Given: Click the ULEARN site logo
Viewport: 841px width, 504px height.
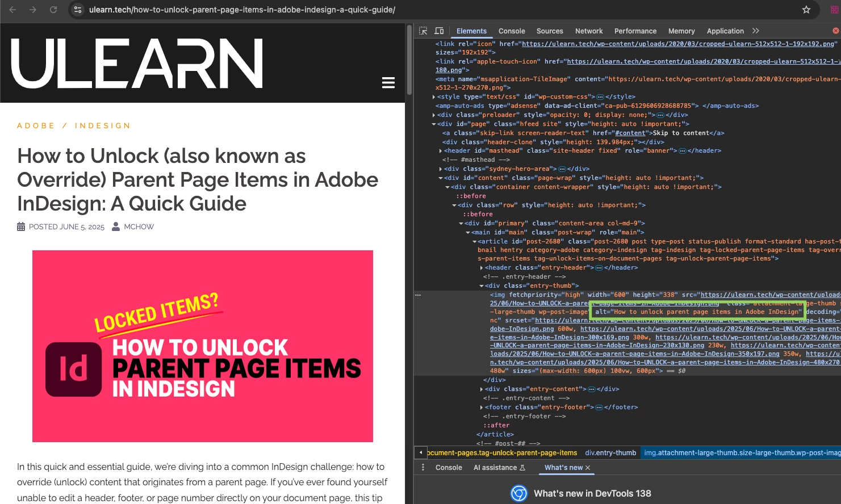Looking at the screenshot, I should tap(137, 64).
